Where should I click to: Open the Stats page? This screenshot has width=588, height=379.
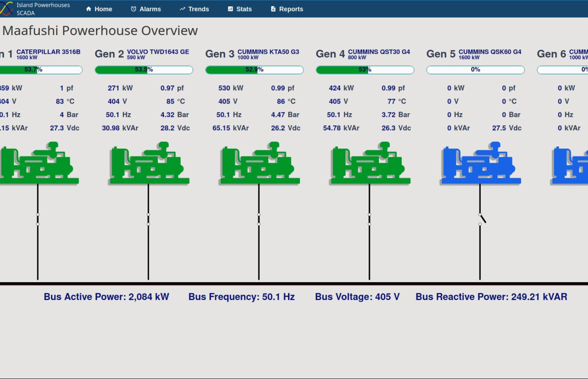(240, 9)
